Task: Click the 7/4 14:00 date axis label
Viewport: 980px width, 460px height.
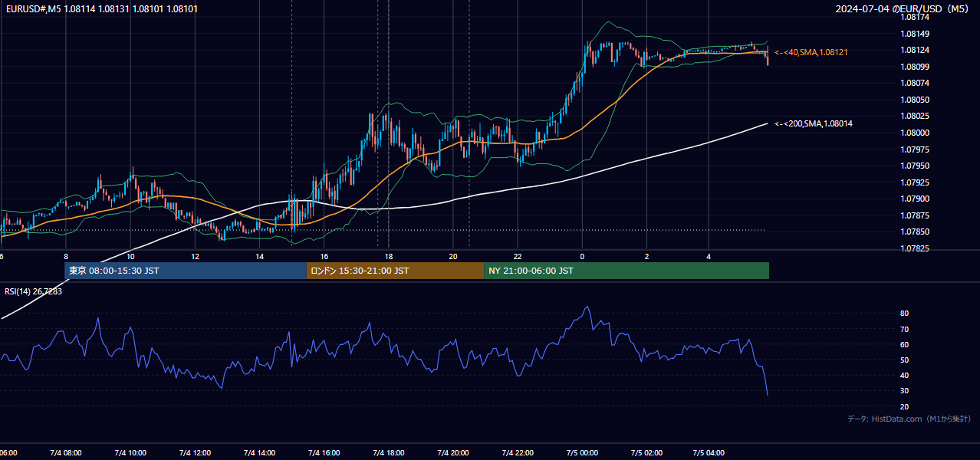Action: pos(259,452)
